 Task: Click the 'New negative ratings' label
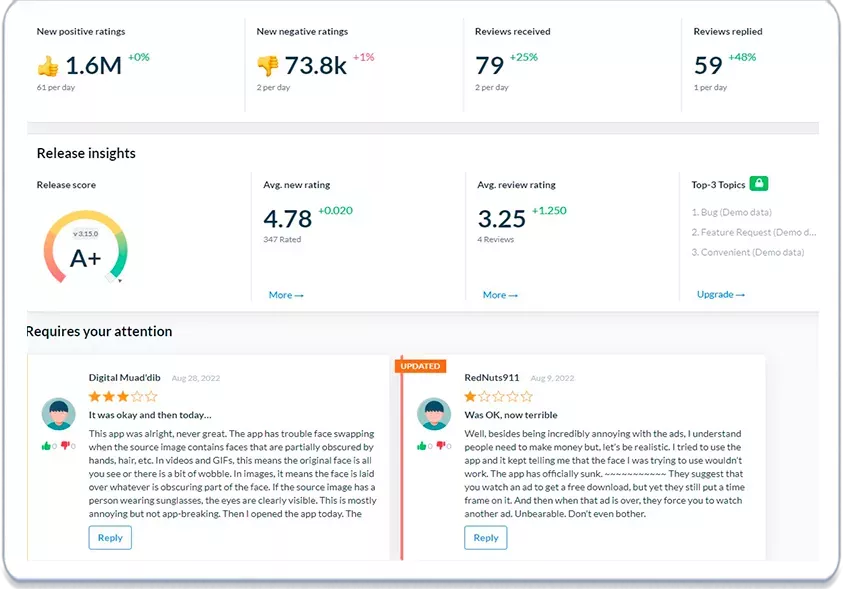[x=302, y=32]
